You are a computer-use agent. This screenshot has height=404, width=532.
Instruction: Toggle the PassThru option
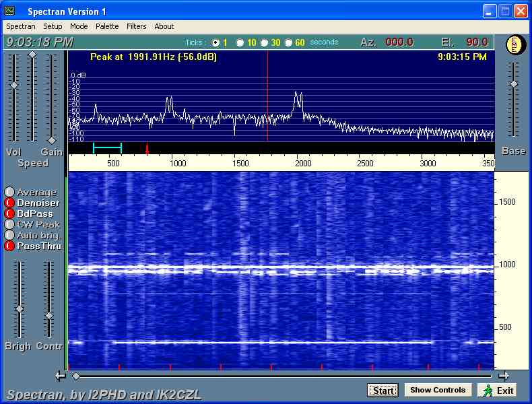point(9,246)
